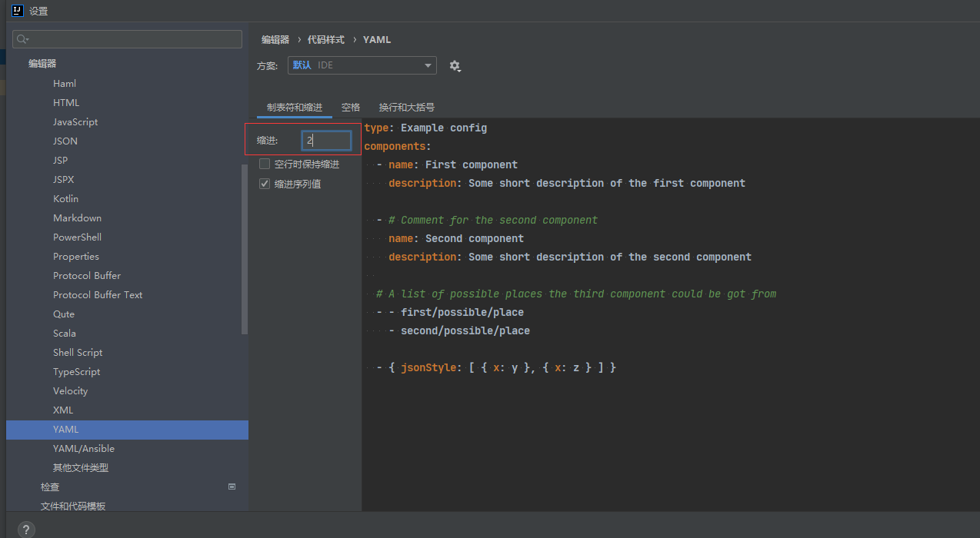This screenshot has height=538, width=980.
Task: Select Scala code style
Action: click(x=65, y=333)
